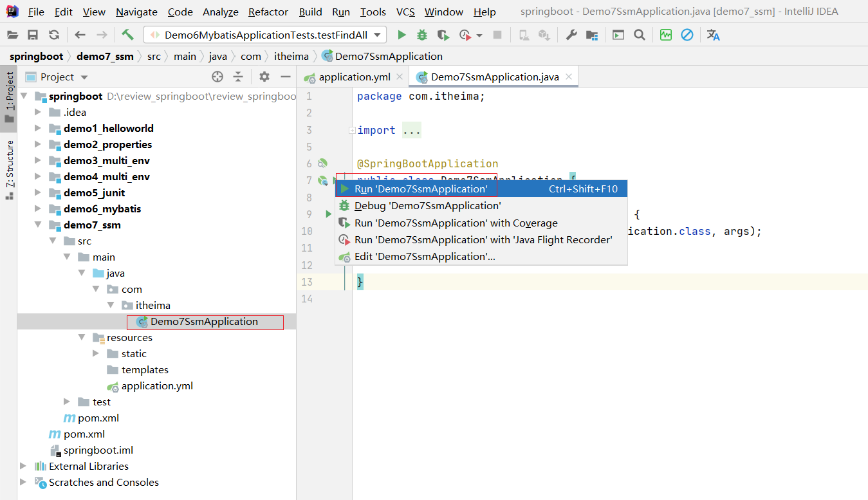Screen dimensions: 868x500
Task: Click the locate target icon in Project panel
Action: [x=217, y=77]
